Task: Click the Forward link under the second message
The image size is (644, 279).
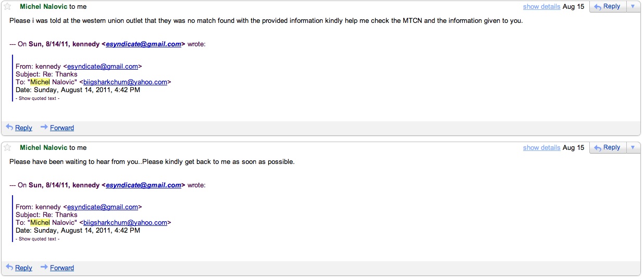Action: coord(62,268)
